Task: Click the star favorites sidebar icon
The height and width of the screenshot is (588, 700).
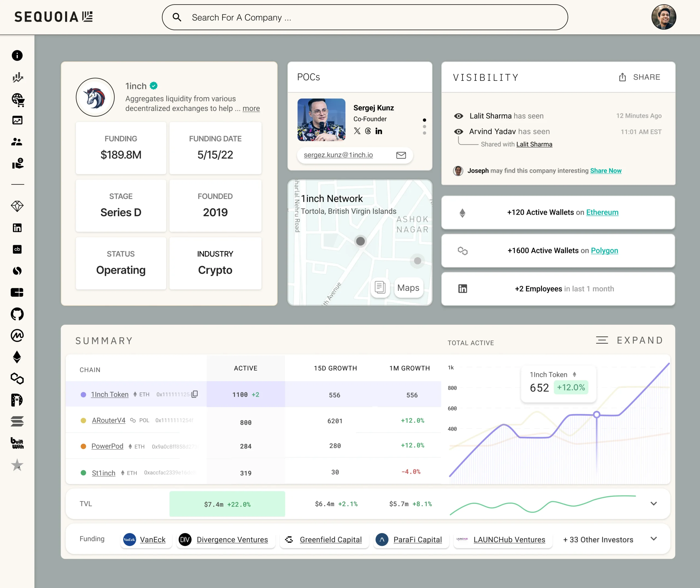Action: (17, 465)
